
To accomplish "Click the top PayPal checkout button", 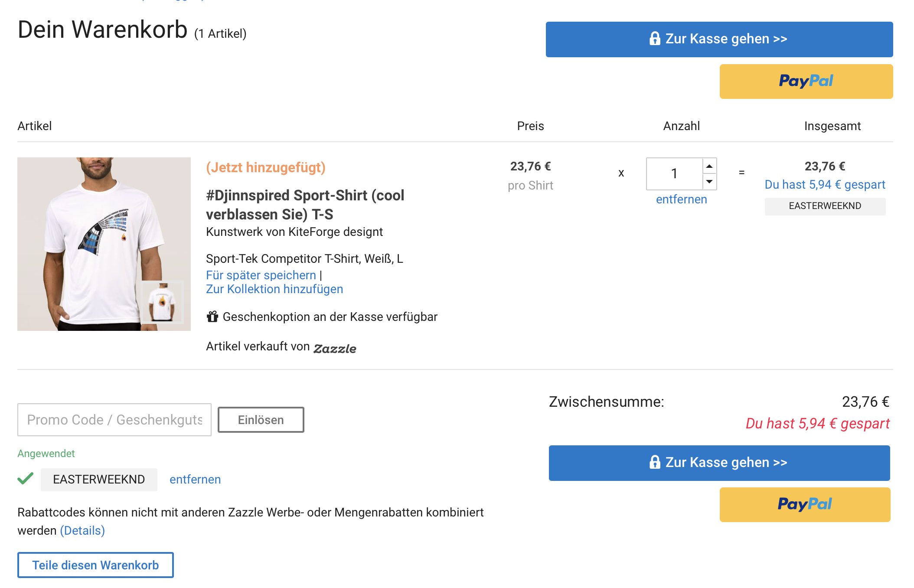I will click(x=806, y=82).
